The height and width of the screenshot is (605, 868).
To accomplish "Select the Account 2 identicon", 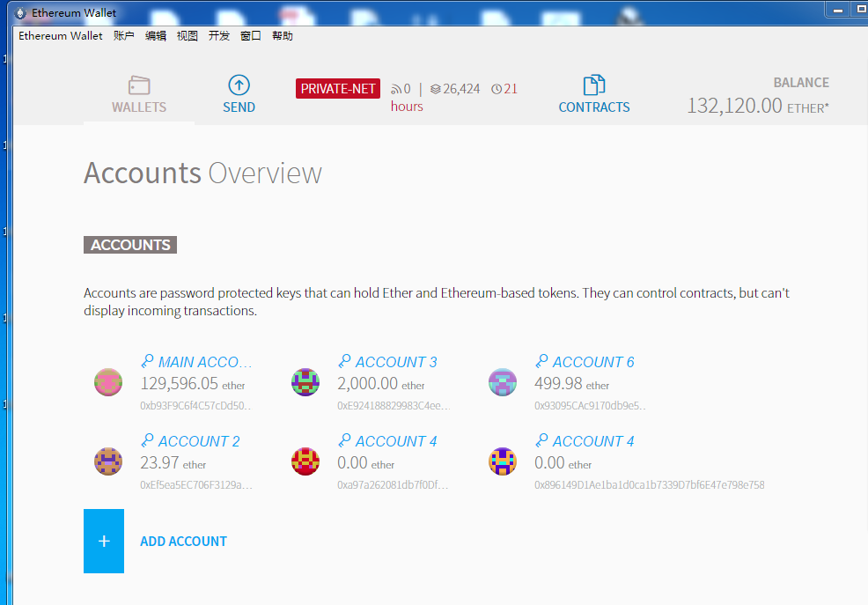I will click(x=108, y=461).
